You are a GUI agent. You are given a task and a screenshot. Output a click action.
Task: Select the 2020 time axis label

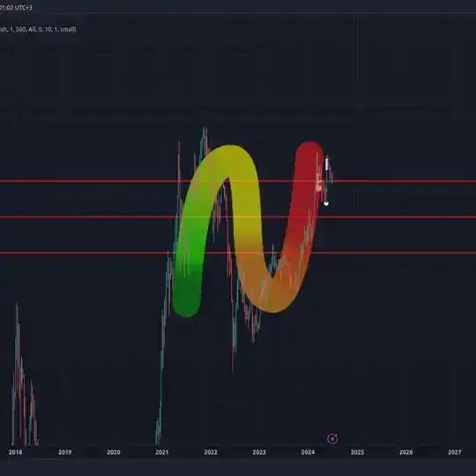point(114,452)
